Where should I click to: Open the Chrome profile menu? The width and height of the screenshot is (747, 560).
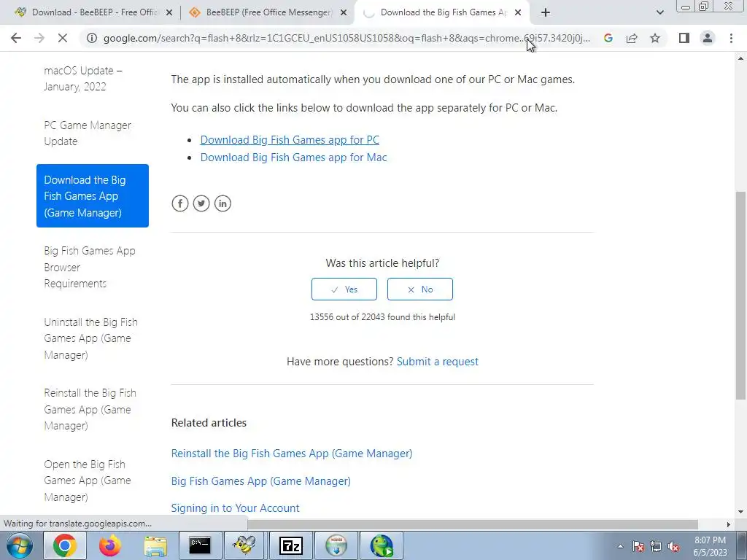708,38
